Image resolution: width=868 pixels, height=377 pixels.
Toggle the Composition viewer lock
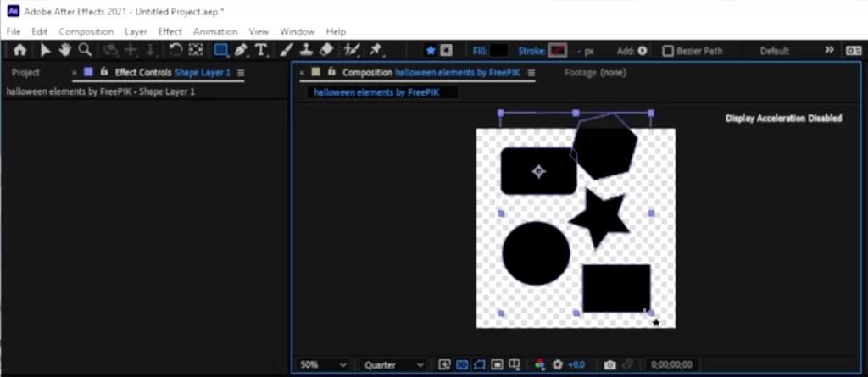click(331, 72)
